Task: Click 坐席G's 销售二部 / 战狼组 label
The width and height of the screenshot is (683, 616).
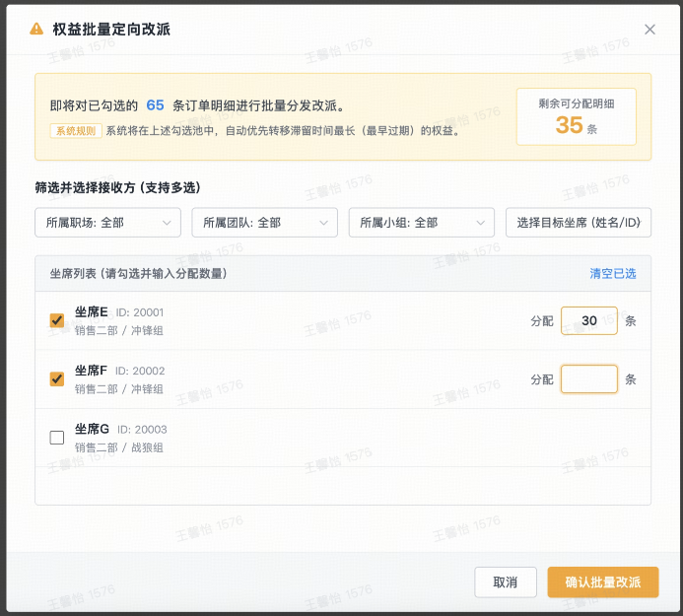Action: 119,447
